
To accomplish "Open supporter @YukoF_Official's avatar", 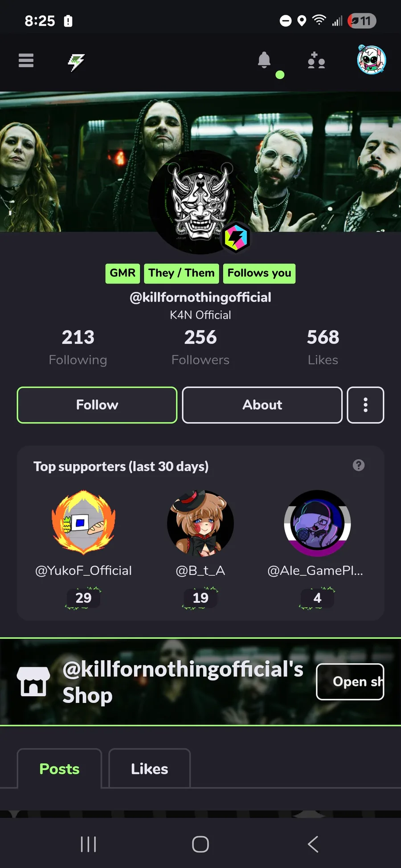I will coord(83,523).
